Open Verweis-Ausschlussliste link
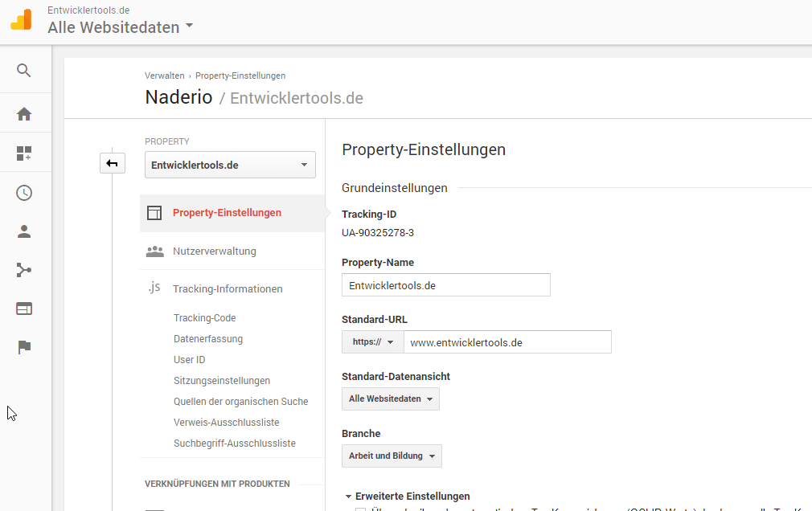The width and height of the screenshot is (812, 511). [x=226, y=422]
